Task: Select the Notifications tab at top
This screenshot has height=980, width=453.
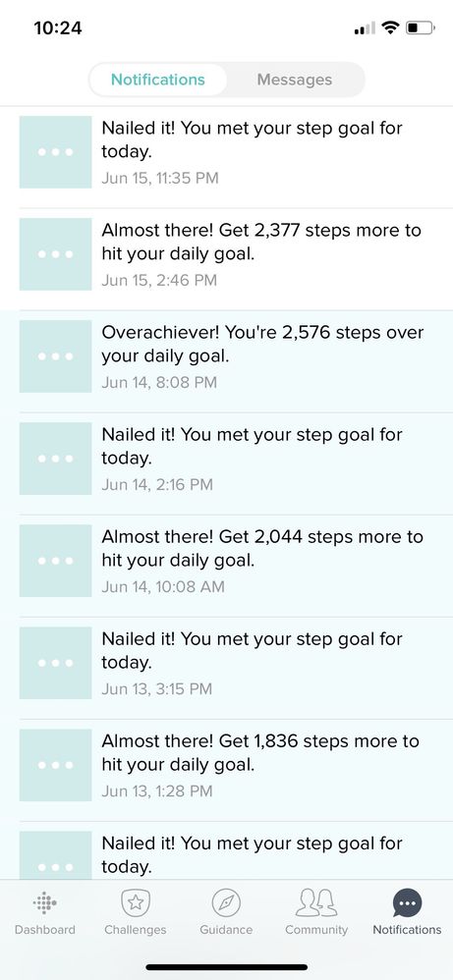Action: 157,80
